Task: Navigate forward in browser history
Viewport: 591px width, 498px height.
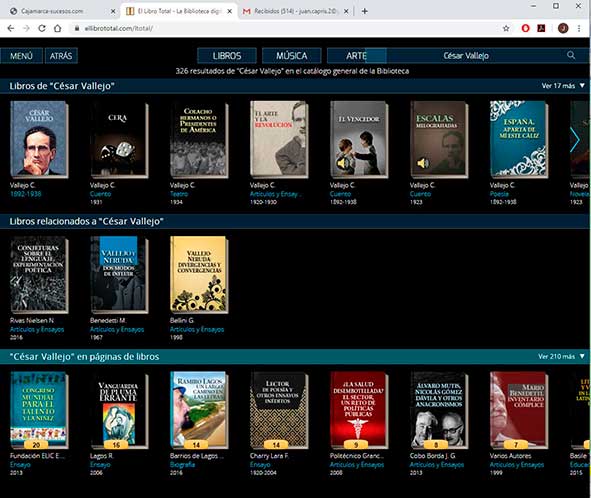Action: click(26, 28)
